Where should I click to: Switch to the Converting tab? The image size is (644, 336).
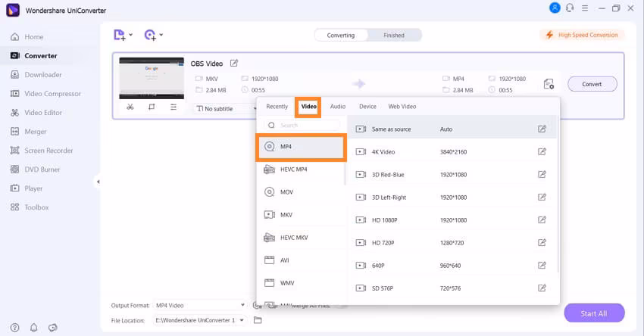(x=341, y=36)
